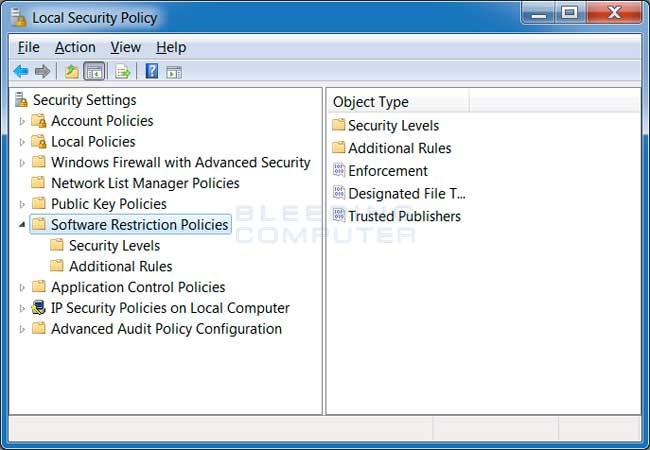Viewport: 650px width, 450px height.
Task: Click the Export List toolbar icon
Action: pyautogui.click(x=123, y=72)
